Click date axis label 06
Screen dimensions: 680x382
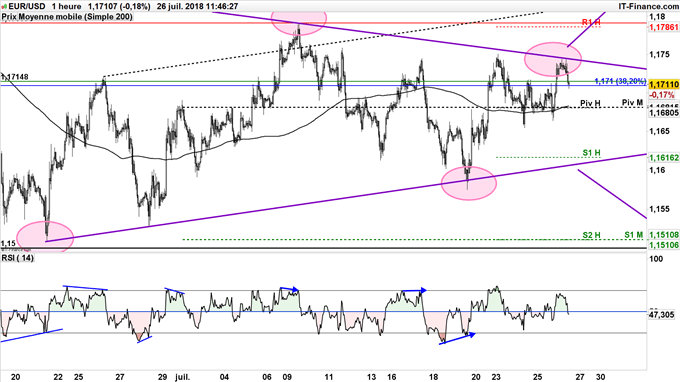pos(267,377)
